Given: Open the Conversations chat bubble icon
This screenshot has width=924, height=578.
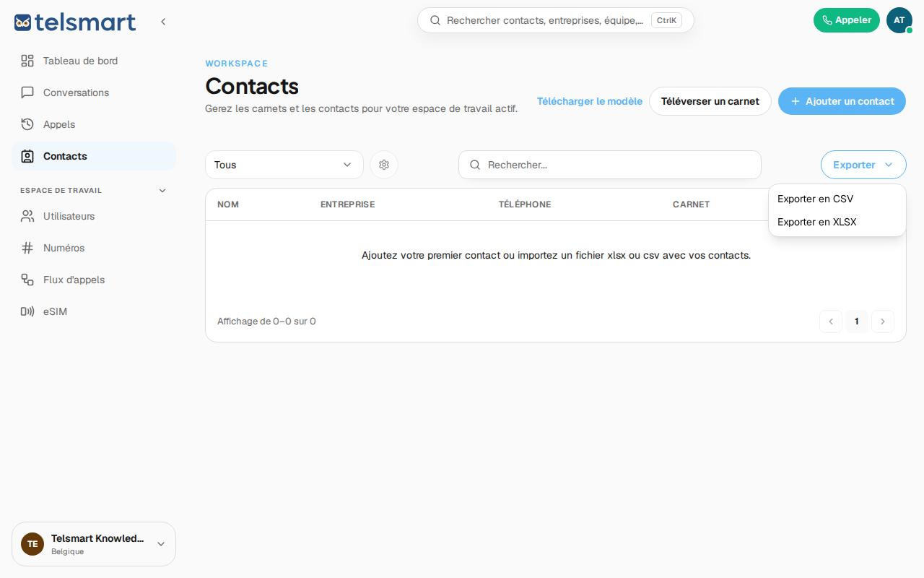Looking at the screenshot, I should pyautogui.click(x=27, y=92).
